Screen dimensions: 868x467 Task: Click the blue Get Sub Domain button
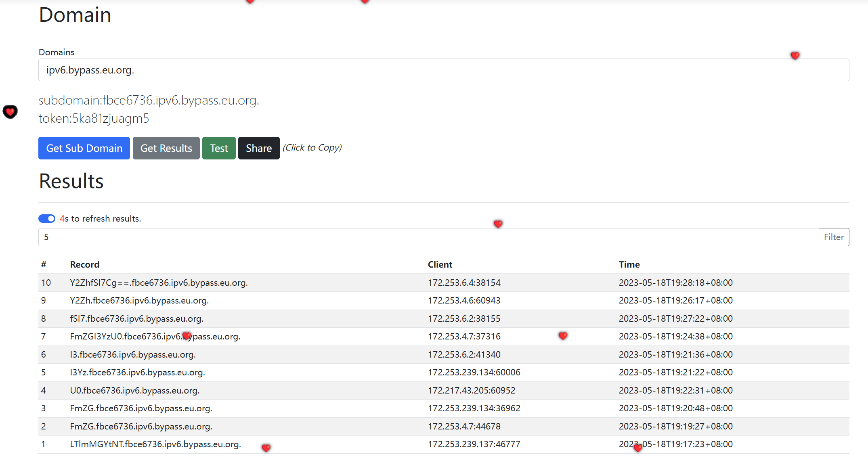84,148
